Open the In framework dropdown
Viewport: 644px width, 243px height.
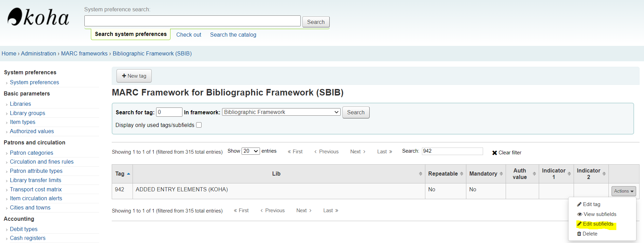tap(281, 112)
